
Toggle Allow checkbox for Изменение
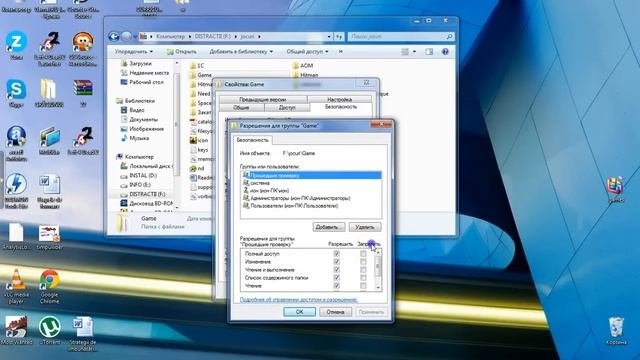pyautogui.click(x=337, y=262)
